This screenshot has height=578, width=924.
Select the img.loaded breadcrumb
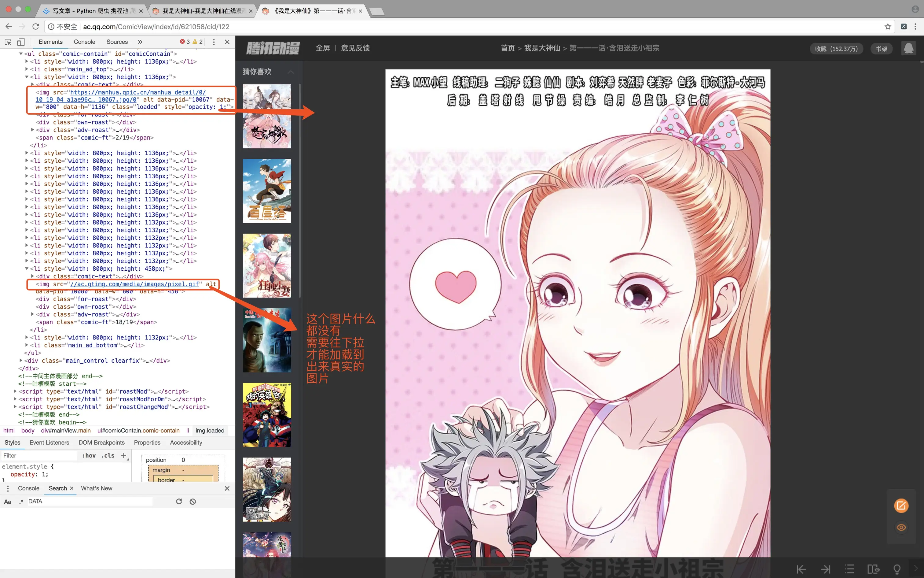(x=210, y=431)
